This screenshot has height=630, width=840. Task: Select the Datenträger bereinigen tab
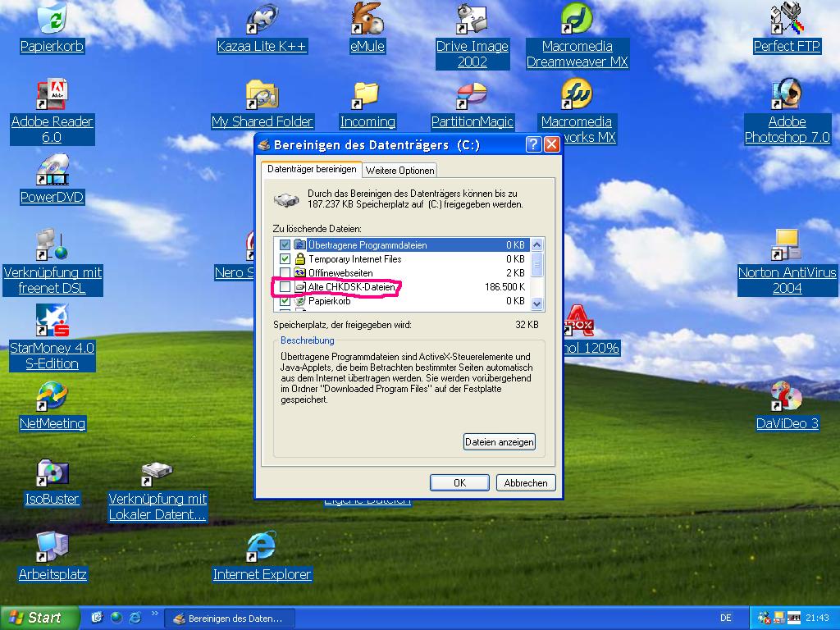coord(312,169)
